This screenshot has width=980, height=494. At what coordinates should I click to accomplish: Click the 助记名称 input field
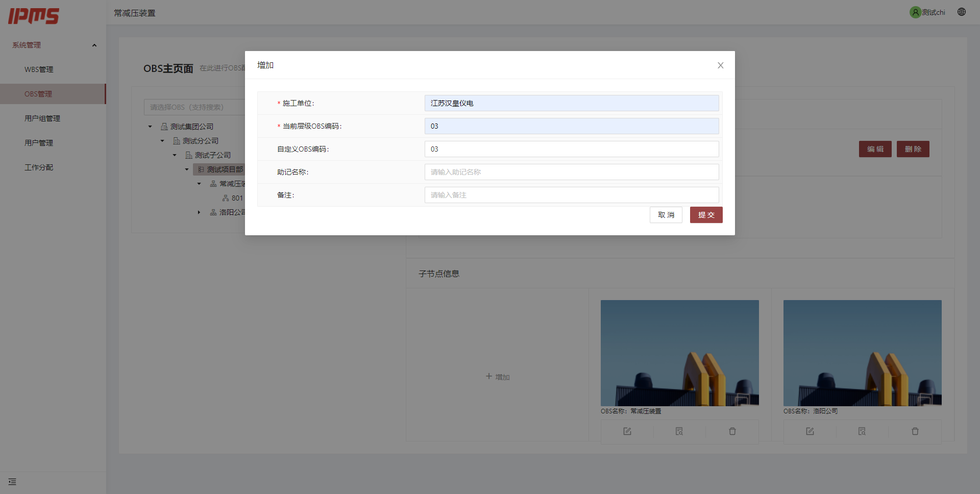pyautogui.click(x=572, y=172)
